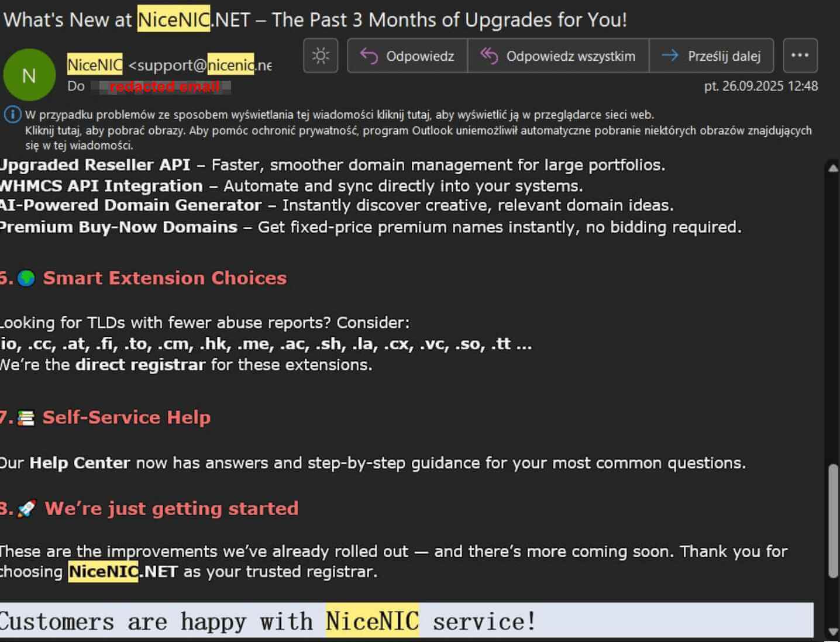The height and width of the screenshot is (642, 840).
Task: Click the Odpowiedz reply button
Action: coord(408,56)
